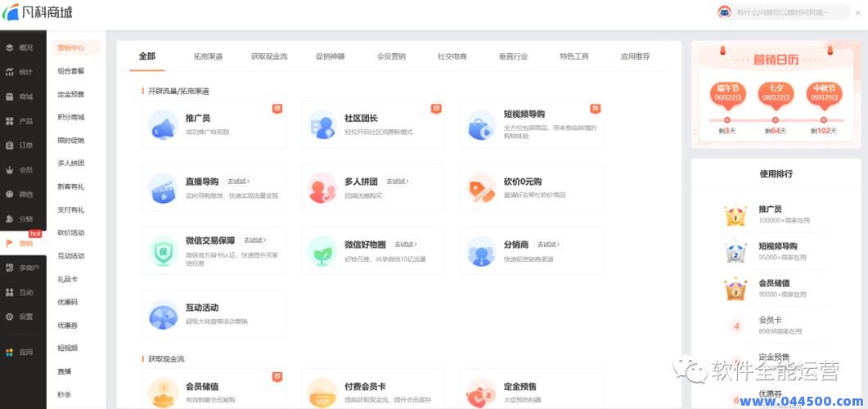The image size is (868, 409).
Task: Click 去试试 next to 微信交易保障
Action: (x=255, y=240)
